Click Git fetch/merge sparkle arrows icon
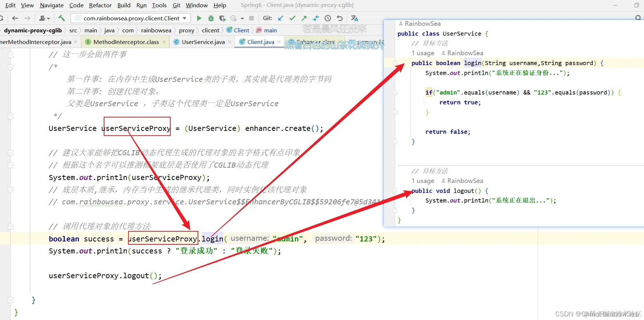This screenshot has width=644, height=320. click(316, 18)
